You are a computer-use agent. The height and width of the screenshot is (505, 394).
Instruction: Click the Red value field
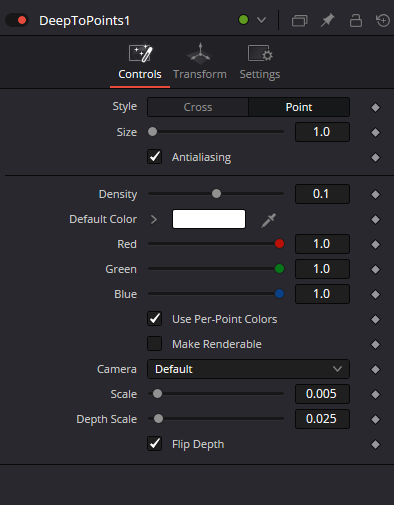click(x=322, y=244)
